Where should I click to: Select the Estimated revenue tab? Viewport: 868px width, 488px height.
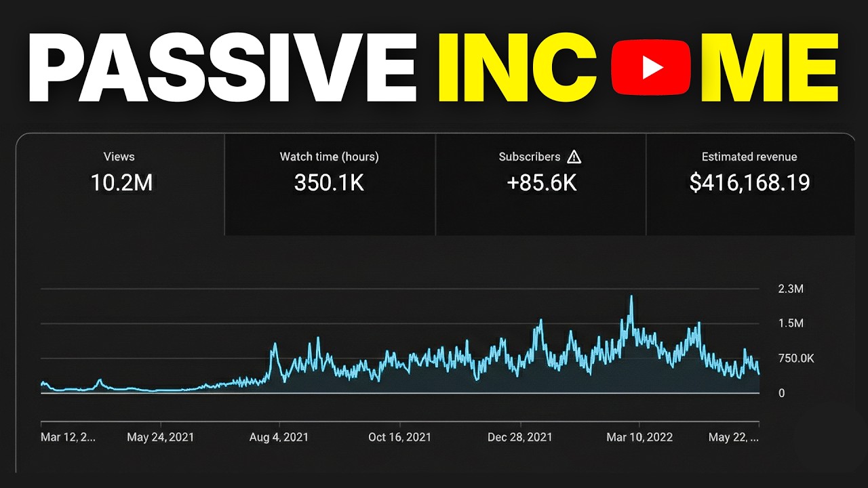[750, 184]
